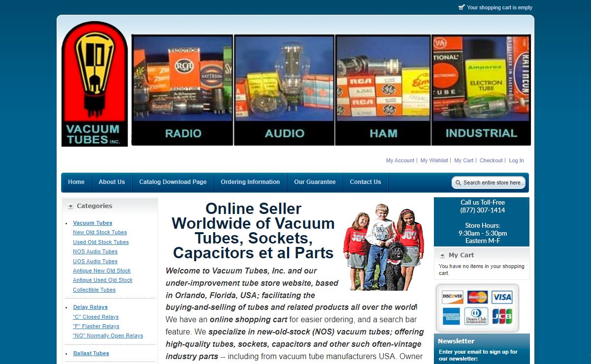Select New Old Stock Tubes

100,232
